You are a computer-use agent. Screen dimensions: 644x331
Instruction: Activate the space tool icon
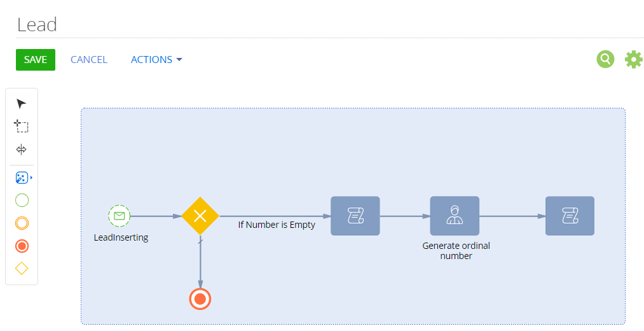pos(22,149)
